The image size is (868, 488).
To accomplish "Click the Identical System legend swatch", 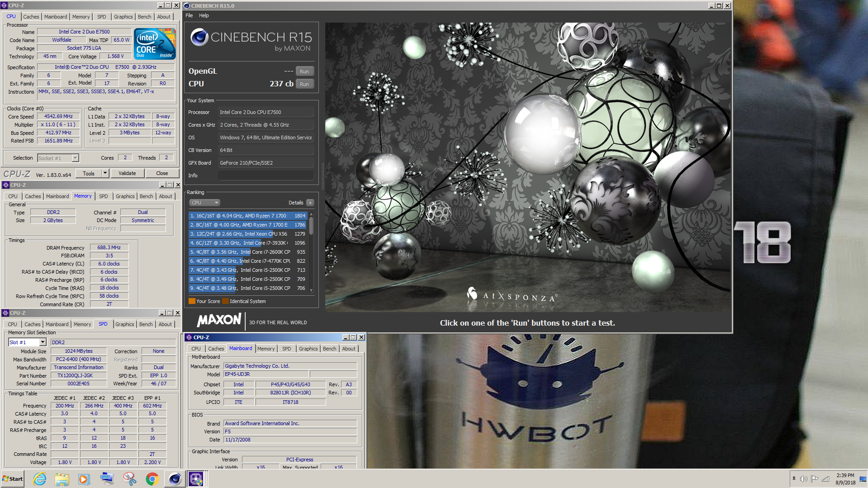I will click(x=225, y=301).
